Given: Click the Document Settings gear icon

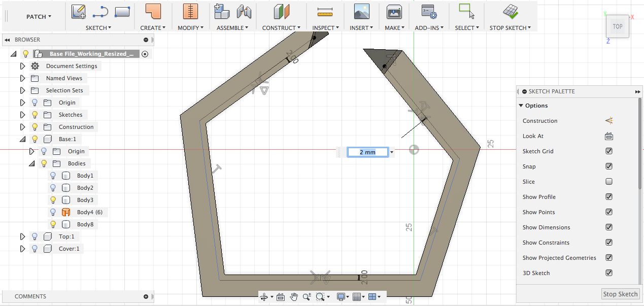Looking at the screenshot, I should point(35,66).
